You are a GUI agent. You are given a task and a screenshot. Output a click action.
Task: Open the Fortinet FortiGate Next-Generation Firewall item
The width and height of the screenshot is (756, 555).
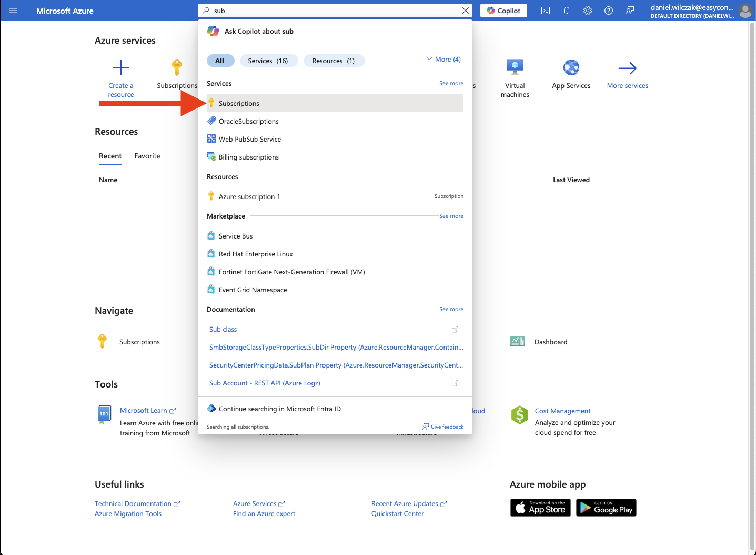pyautogui.click(x=335, y=272)
